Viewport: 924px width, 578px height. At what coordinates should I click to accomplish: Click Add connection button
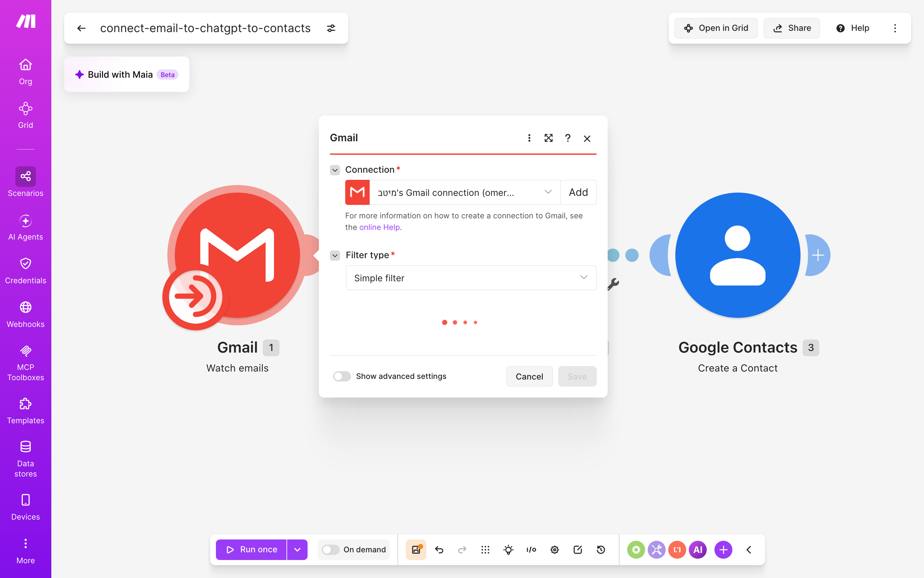(x=578, y=192)
